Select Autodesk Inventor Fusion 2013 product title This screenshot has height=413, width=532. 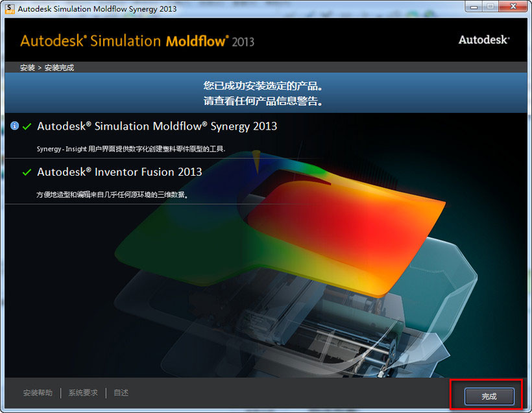pos(119,172)
